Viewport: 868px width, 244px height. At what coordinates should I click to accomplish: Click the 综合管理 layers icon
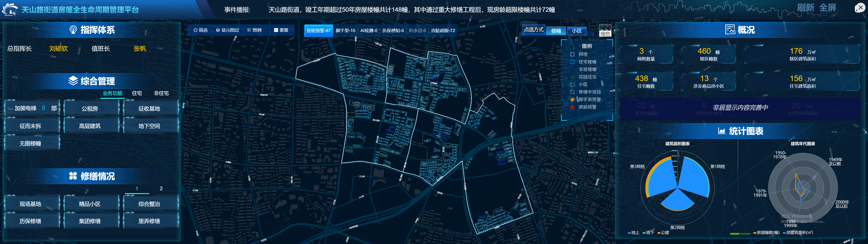click(x=73, y=81)
